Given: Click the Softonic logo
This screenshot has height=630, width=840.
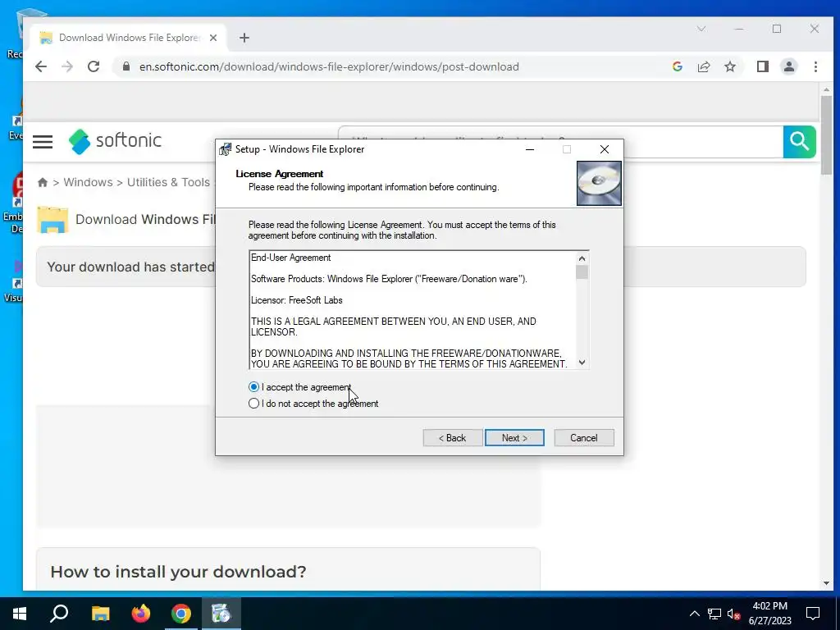Looking at the screenshot, I should click(115, 141).
